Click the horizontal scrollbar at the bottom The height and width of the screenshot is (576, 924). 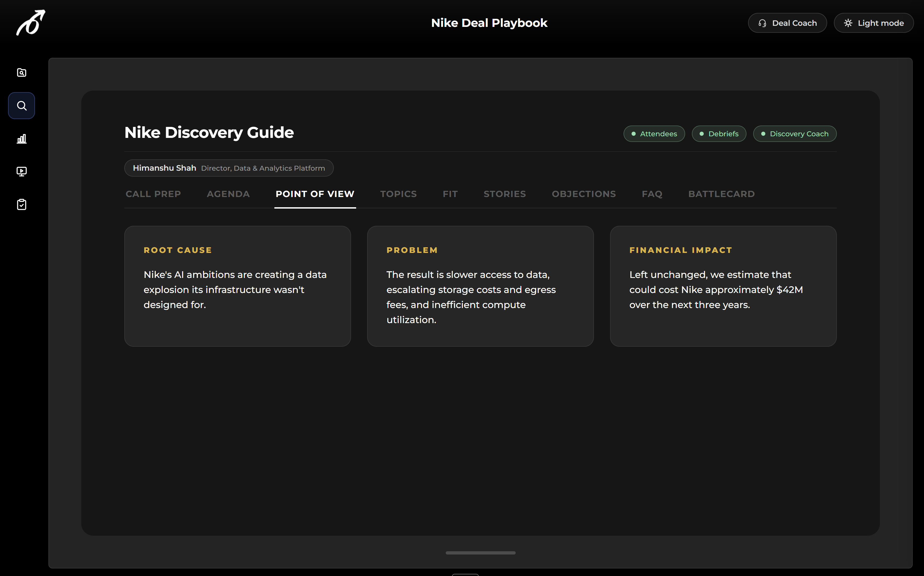point(480,553)
